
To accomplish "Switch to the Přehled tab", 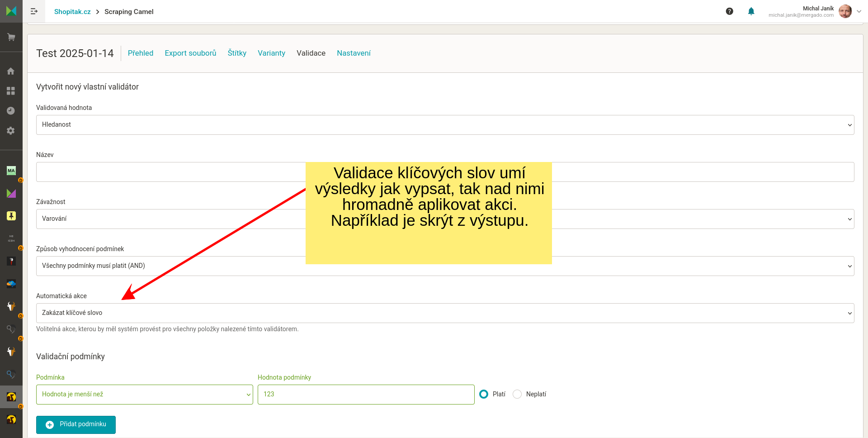I will coord(140,53).
